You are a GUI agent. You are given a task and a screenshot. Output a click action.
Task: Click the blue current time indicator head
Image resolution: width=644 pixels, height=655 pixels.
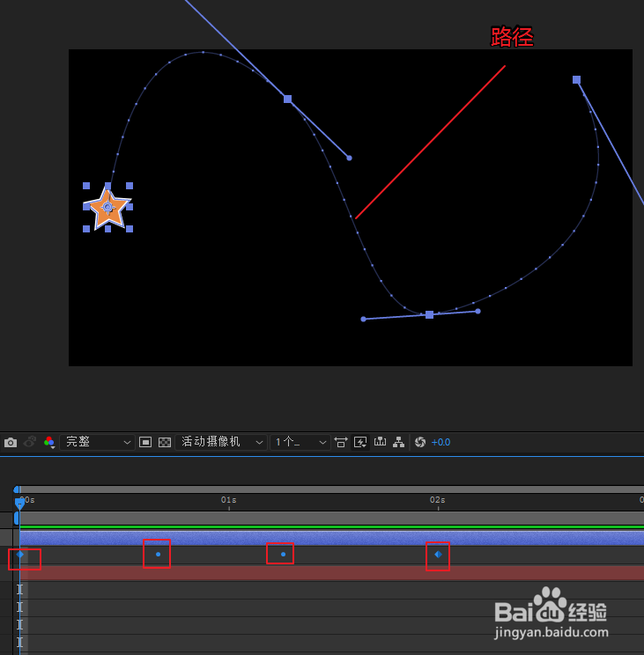tap(19, 504)
